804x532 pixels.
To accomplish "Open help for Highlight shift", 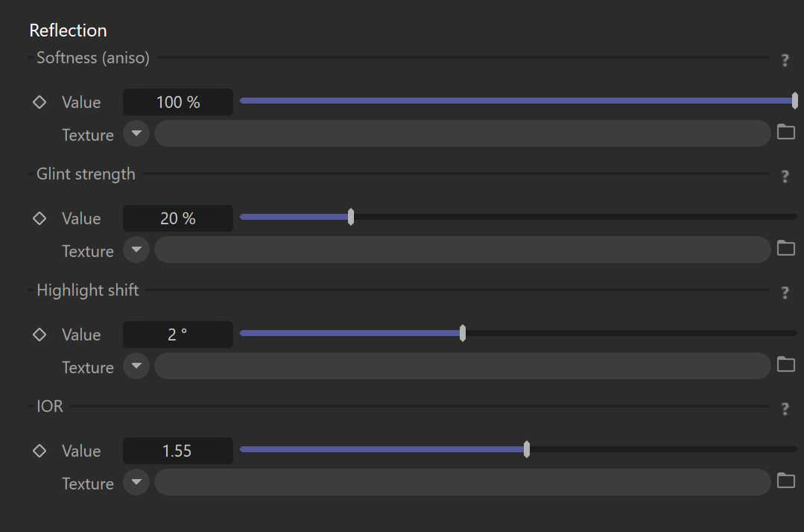I will (x=785, y=293).
